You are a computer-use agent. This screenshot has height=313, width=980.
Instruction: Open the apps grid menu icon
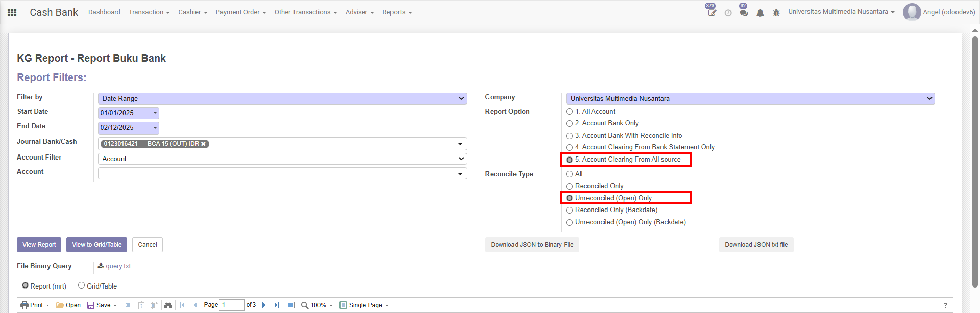click(x=12, y=12)
